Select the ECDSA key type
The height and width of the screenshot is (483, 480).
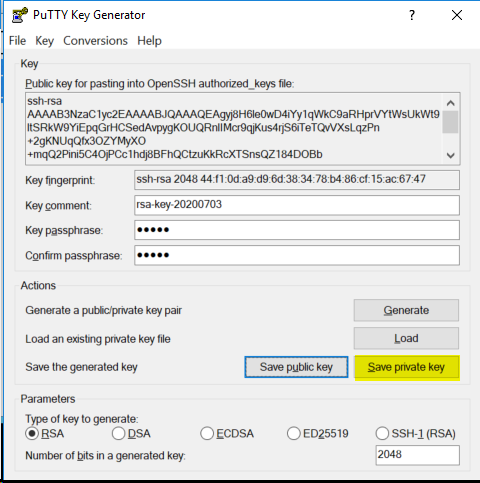point(207,433)
